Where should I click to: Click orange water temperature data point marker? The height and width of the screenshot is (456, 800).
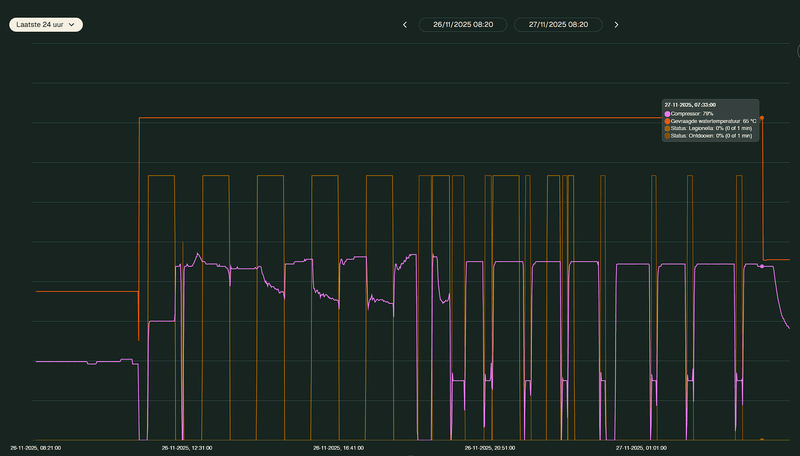(x=762, y=118)
